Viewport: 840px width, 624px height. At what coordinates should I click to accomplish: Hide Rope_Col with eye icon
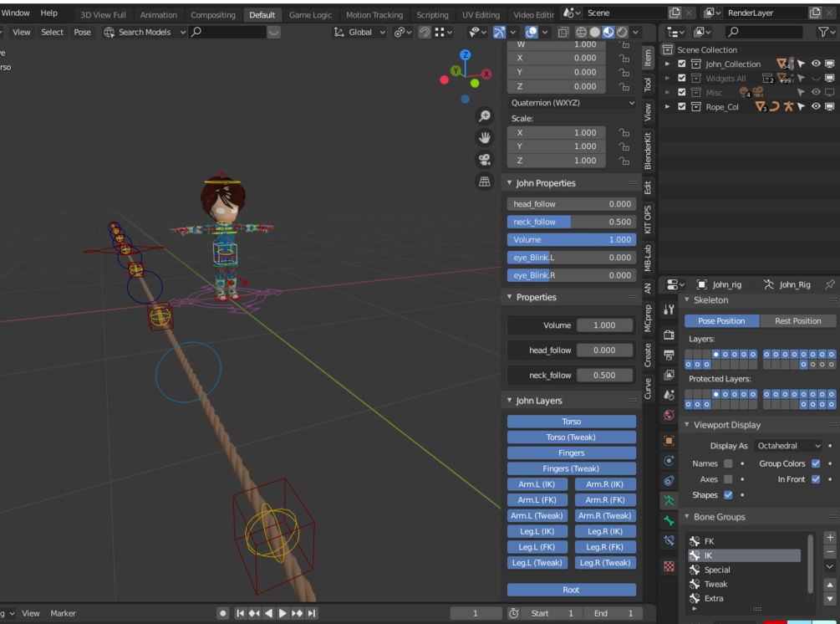click(816, 107)
